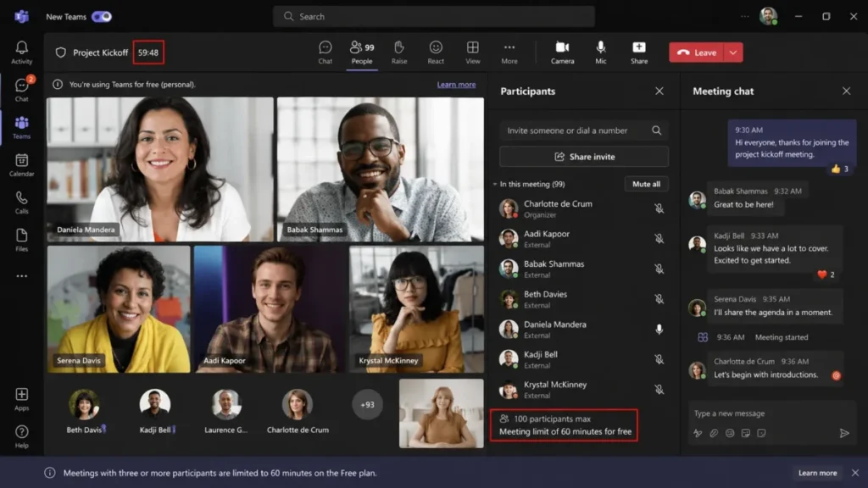Click Type a new message field

pyautogui.click(x=771, y=413)
